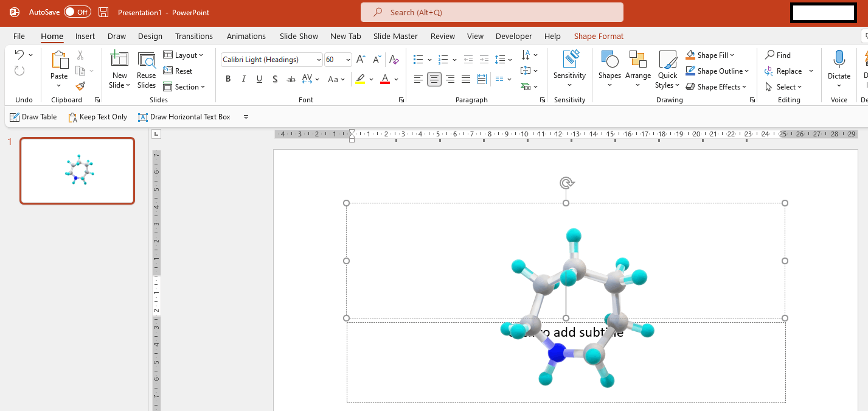Open the File menu
This screenshot has height=411, width=868.
(19, 36)
